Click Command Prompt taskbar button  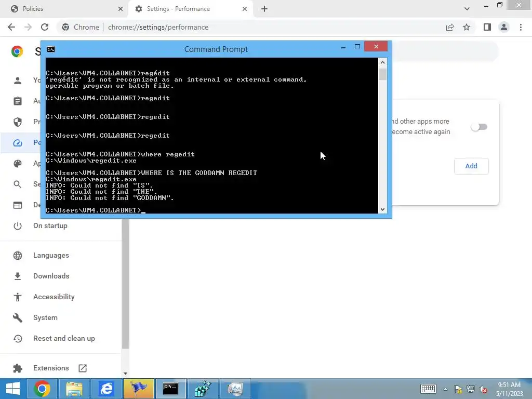tap(170, 389)
